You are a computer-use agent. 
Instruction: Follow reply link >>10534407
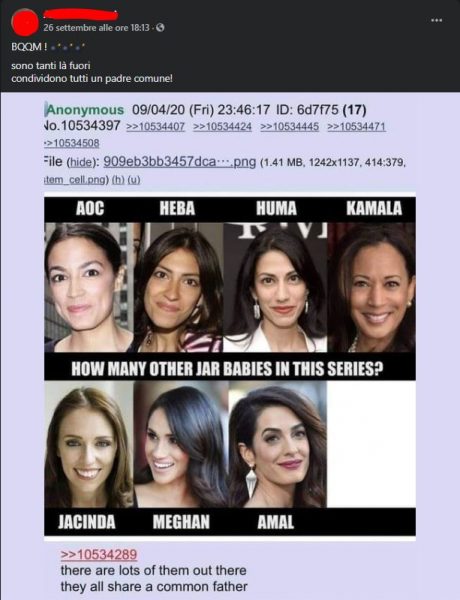point(155,126)
